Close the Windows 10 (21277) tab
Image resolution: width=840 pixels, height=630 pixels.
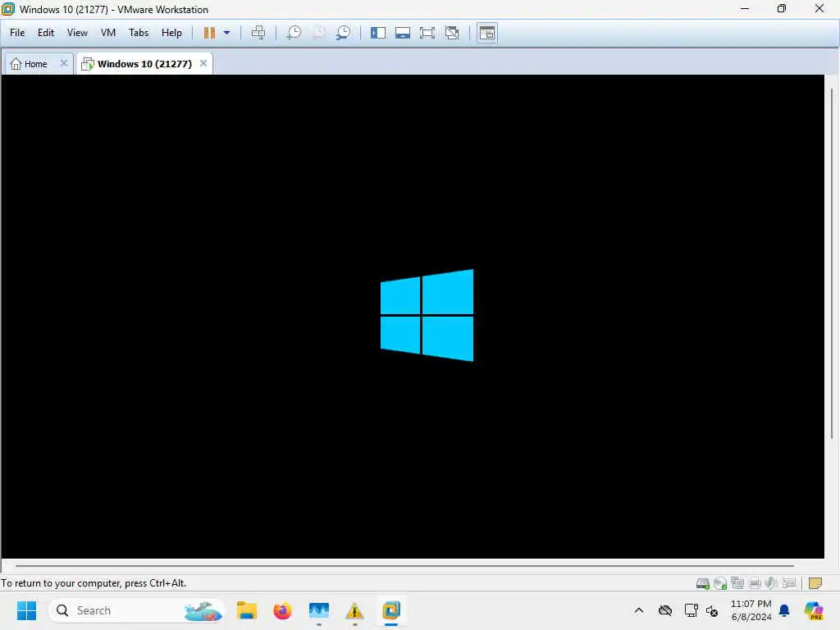[x=203, y=63]
